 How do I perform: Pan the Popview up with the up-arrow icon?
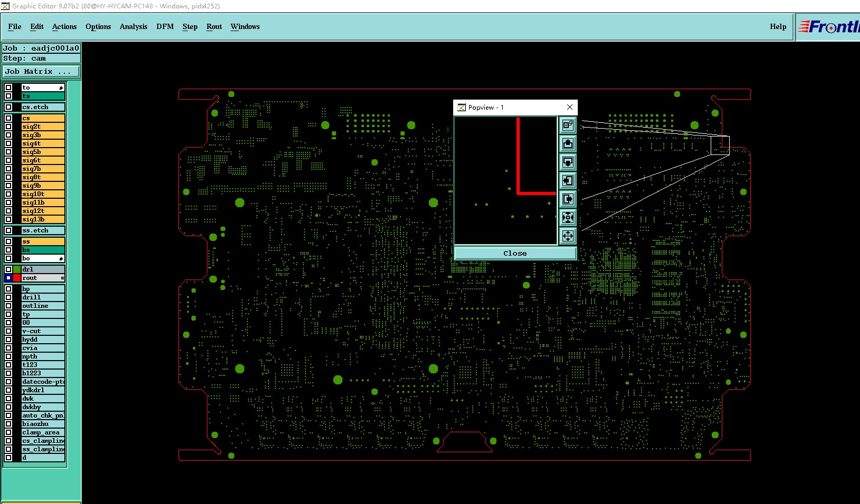tap(568, 143)
